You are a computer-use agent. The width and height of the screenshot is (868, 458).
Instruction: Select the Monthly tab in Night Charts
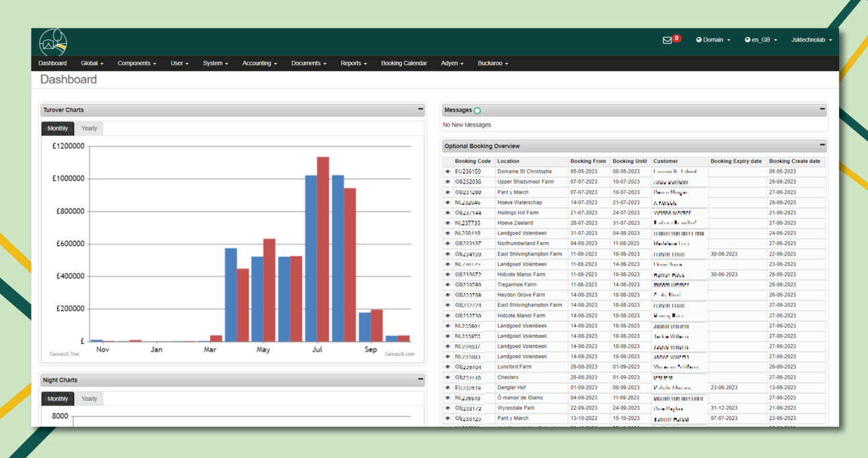pos(57,399)
